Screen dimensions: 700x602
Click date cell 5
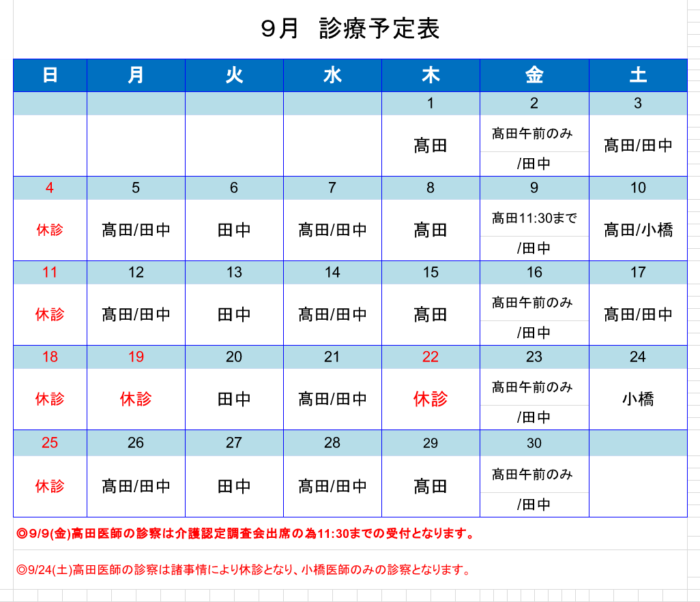pos(136,188)
